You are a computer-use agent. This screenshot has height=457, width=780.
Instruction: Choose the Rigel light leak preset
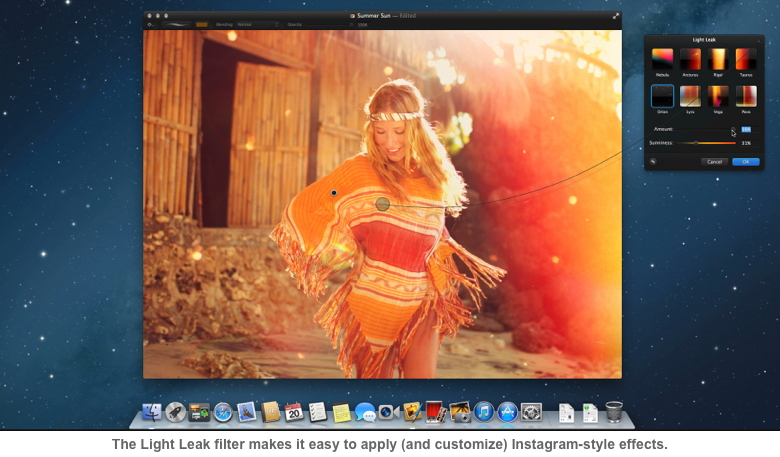point(718,59)
